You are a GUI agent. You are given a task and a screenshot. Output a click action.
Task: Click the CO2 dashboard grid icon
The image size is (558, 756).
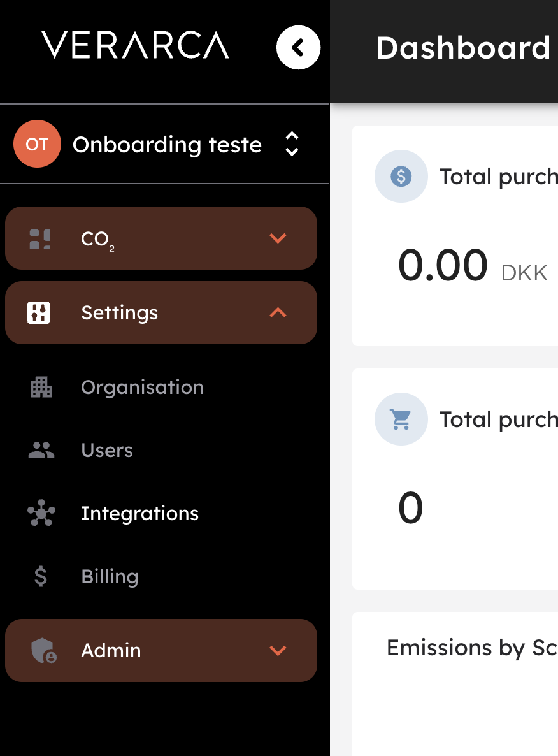point(39,238)
